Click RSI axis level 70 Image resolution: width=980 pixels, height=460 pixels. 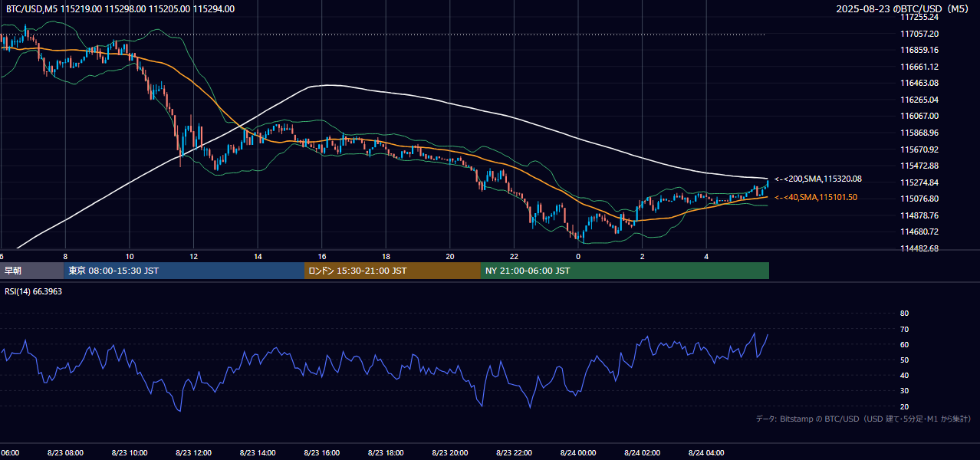tap(904, 329)
